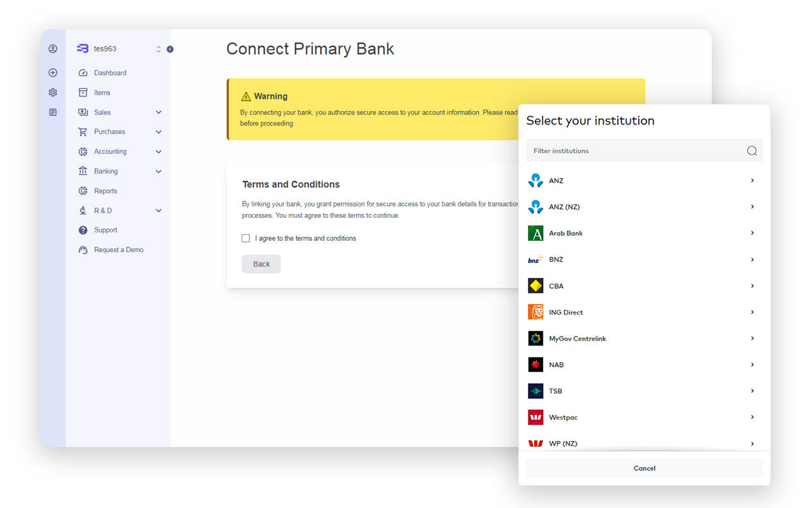
Task: Select the TSB institution label
Action: pyautogui.click(x=556, y=391)
